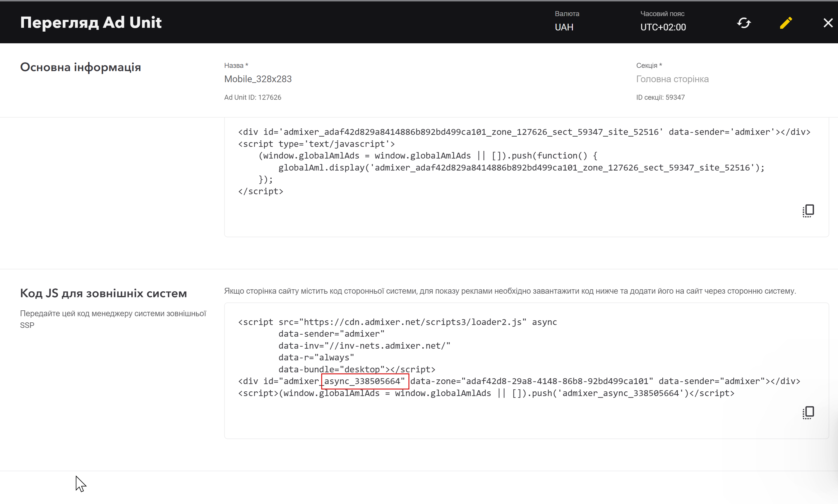
Task: Click the Ad Unit ID: 127626 text
Action: pyautogui.click(x=253, y=97)
